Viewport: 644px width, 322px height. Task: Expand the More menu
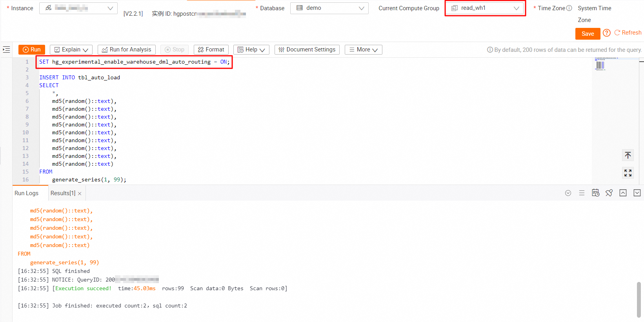pos(364,49)
